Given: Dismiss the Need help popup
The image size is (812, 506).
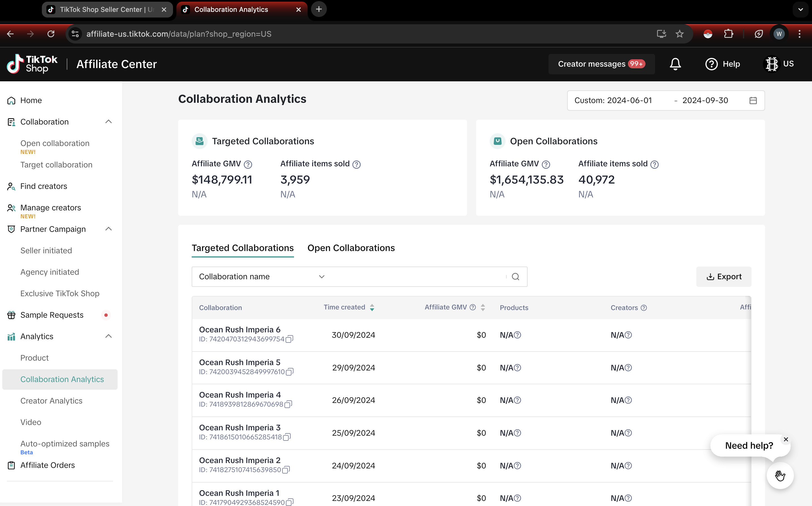Looking at the screenshot, I should (785, 439).
